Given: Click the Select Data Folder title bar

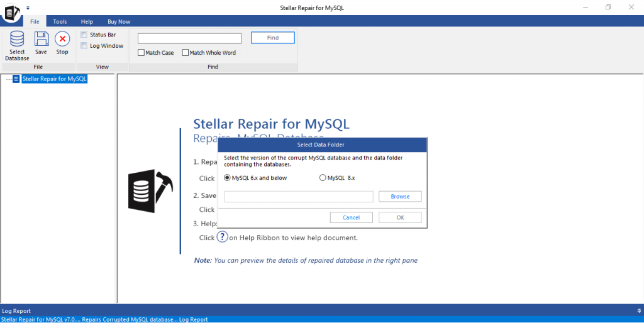Looking at the screenshot, I should [323, 145].
